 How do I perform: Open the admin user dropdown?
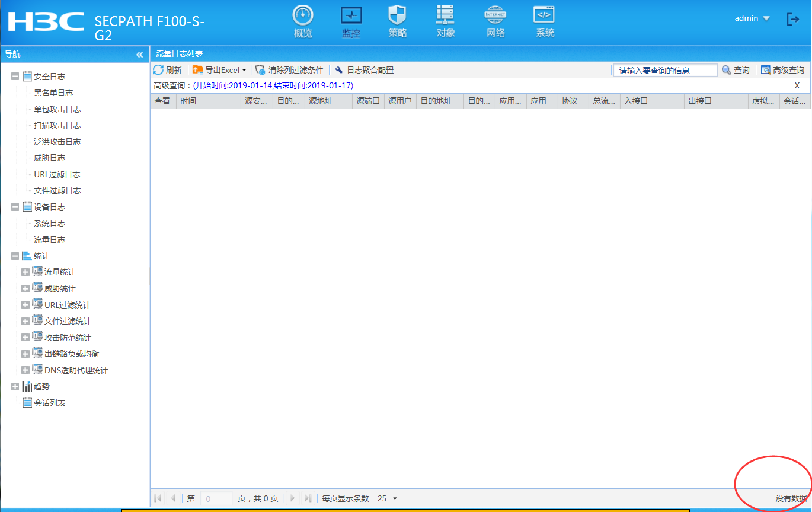pyautogui.click(x=752, y=18)
